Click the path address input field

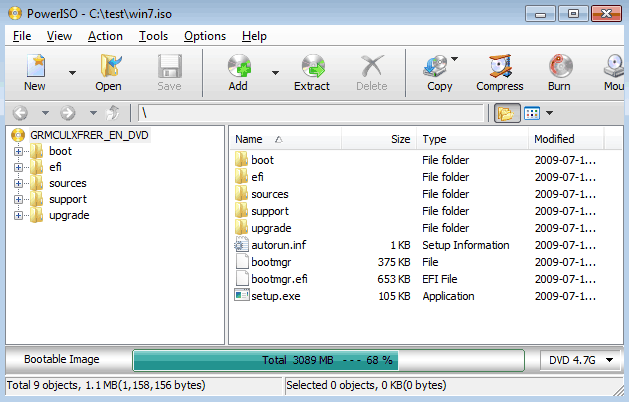pos(310,113)
